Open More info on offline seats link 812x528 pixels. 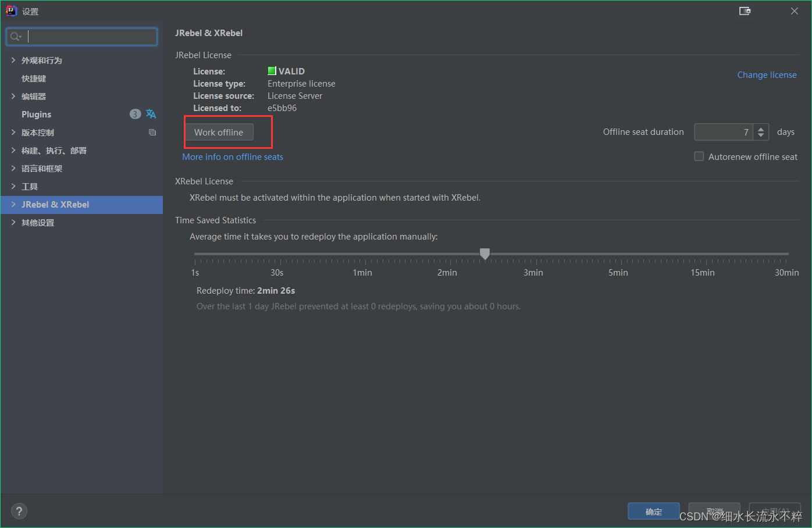[233, 157]
